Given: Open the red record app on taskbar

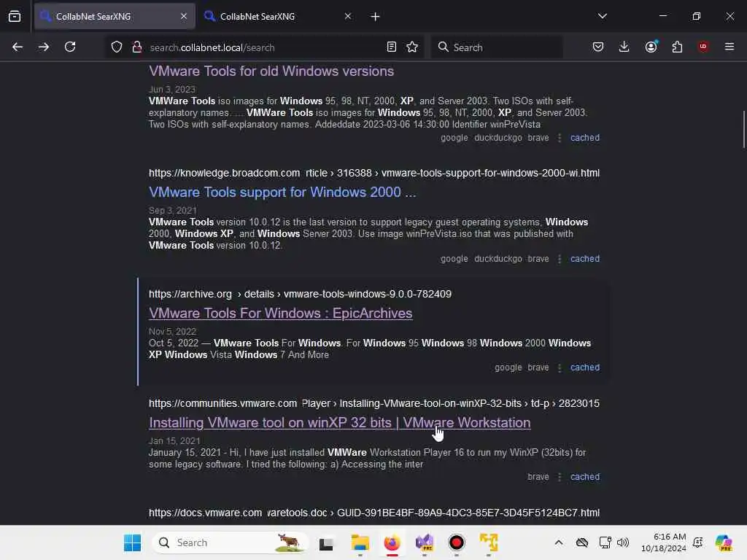Looking at the screenshot, I should [457, 542].
